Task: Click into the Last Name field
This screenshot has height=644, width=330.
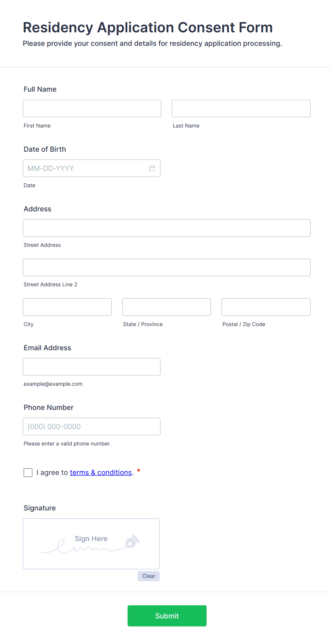Action: point(241,109)
